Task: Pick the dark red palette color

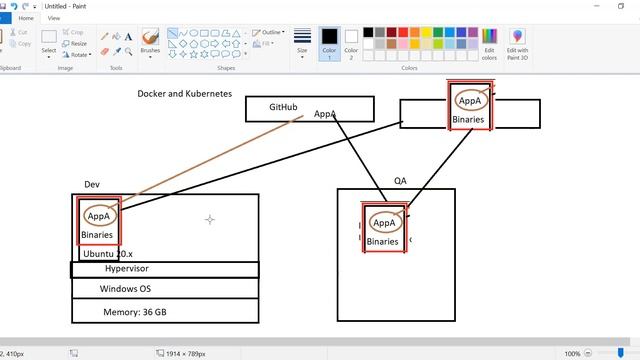Action: tap(391, 32)
